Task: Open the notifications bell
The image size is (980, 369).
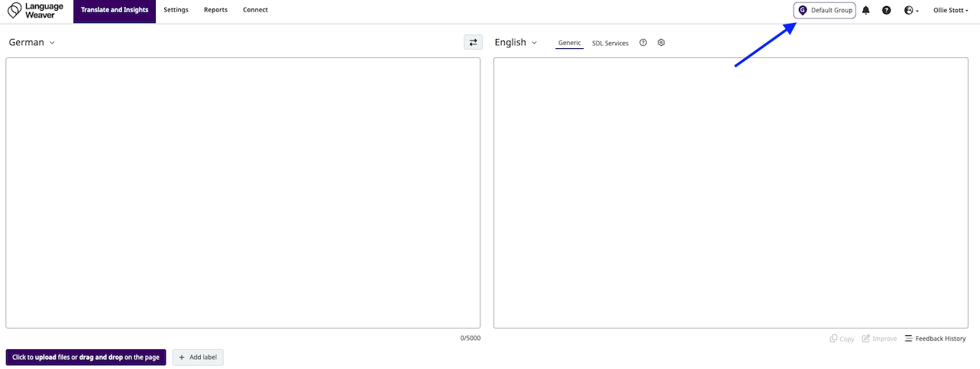Action: [865, 11]
